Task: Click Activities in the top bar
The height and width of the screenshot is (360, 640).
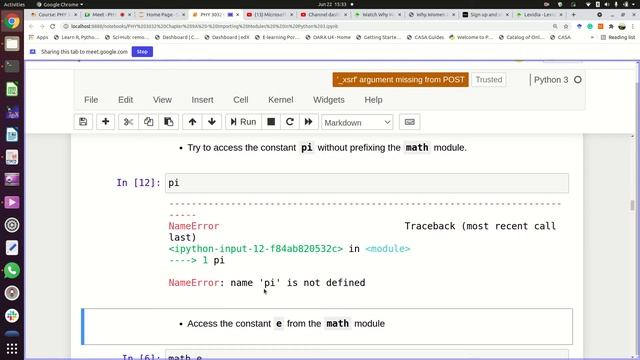Action: coord(14,4)
